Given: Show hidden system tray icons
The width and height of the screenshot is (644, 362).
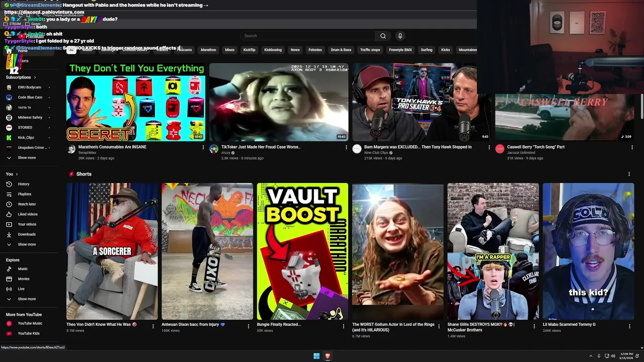Looking at the screenshot, I should [591, 356].
